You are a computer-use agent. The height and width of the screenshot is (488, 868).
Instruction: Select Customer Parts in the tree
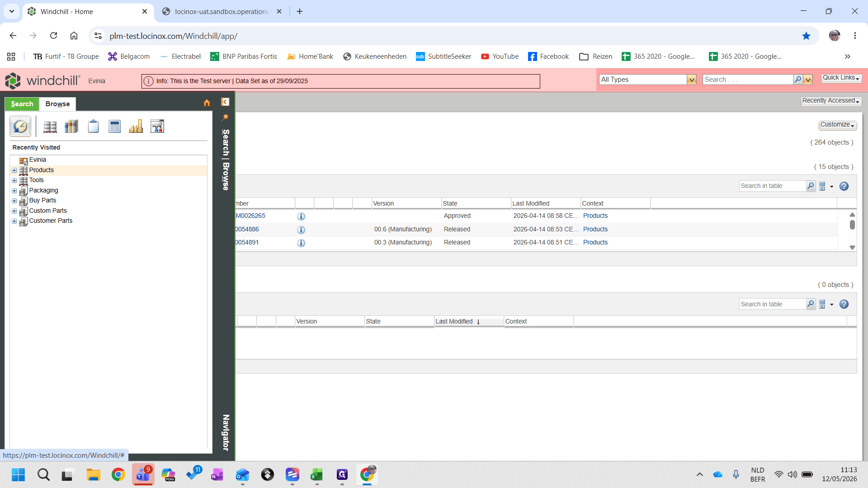coord(51,221)
